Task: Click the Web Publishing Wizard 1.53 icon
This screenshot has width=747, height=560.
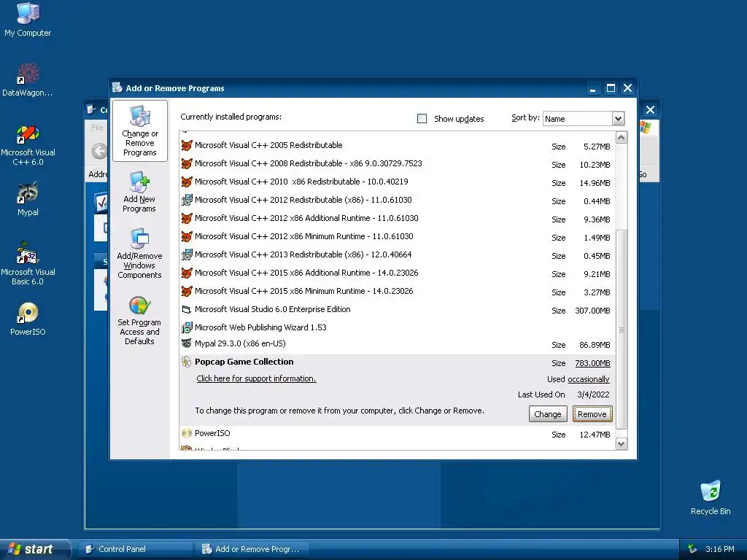Action: point(187,327)
